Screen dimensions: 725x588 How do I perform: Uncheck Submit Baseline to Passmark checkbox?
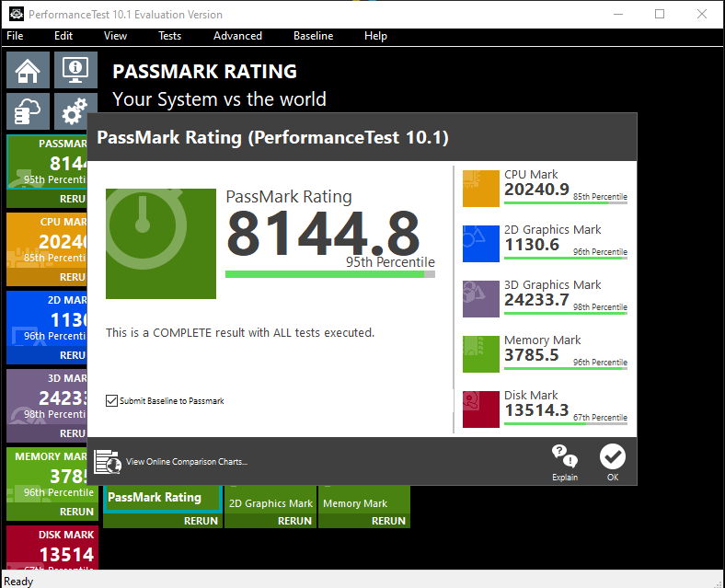[x=111, y=401]
